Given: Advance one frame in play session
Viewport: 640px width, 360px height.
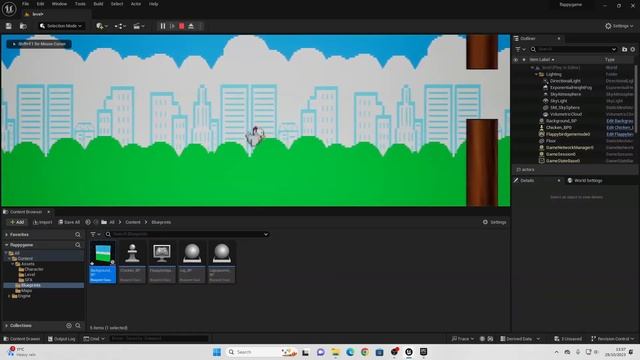Looking at the screenshot, I should pyautogui.click(x=172, y=26).
